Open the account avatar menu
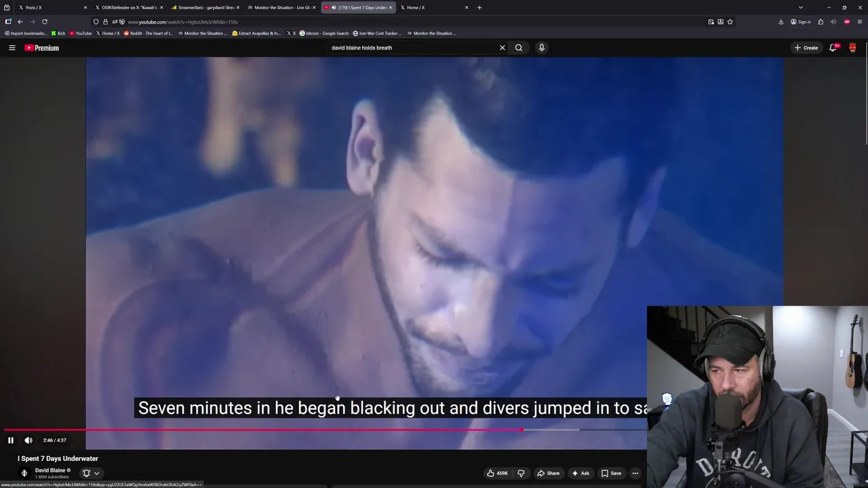 point(852,47)
